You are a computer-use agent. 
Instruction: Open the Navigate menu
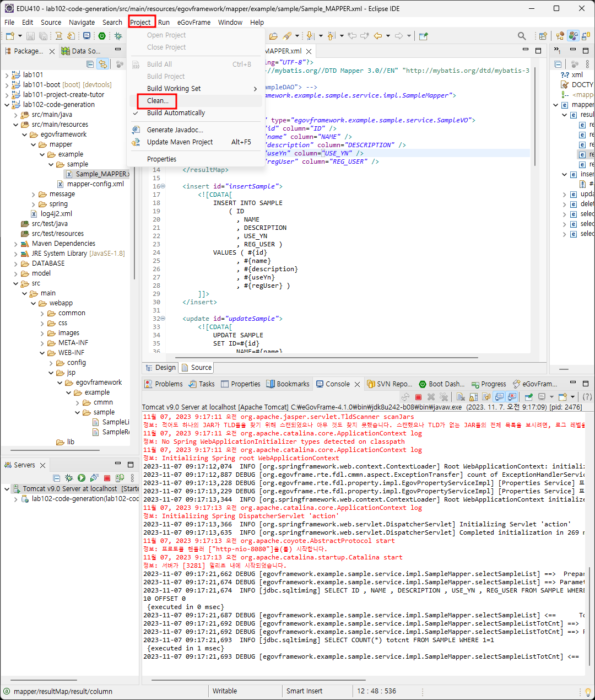click(82, 23)
